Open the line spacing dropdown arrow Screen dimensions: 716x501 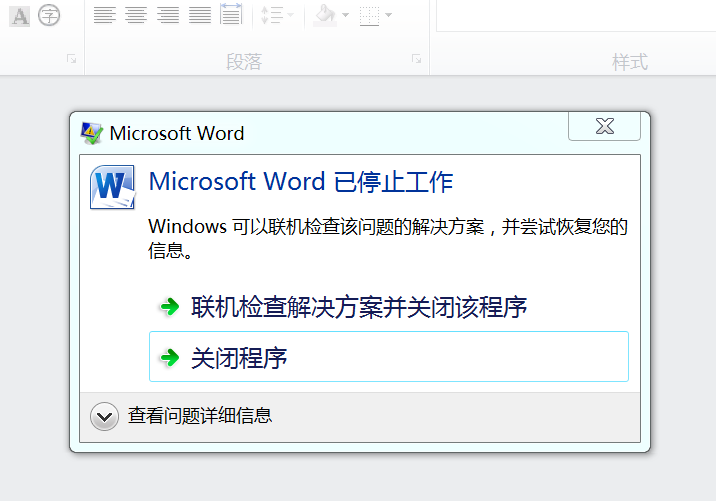tap(290, 15)
